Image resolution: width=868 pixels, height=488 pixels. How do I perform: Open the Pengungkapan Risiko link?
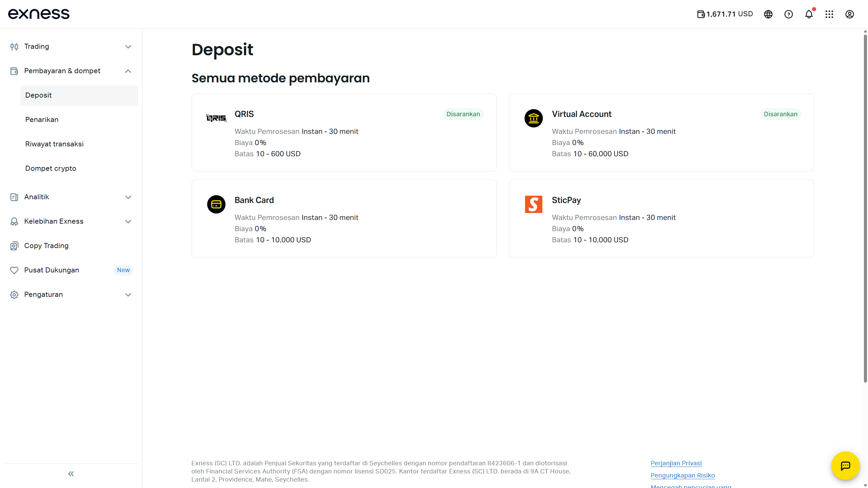(x=683, y=475)
